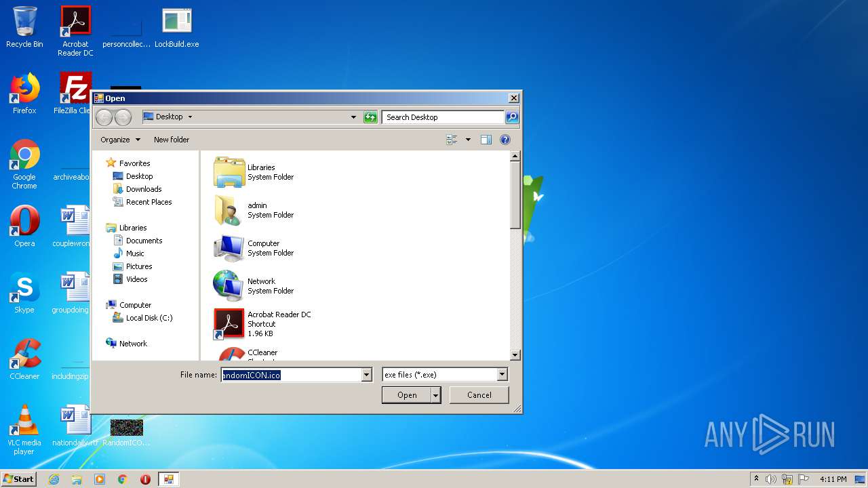This screenshot has width=868, height=488.
Task: Click the Open button's split arrow
Action: point(436,395)
